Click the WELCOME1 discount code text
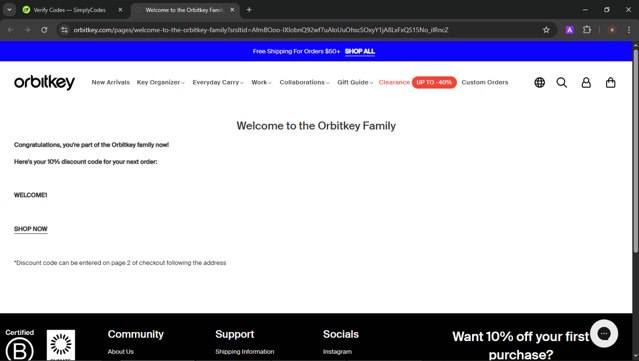639x361 pixels. 31,195
